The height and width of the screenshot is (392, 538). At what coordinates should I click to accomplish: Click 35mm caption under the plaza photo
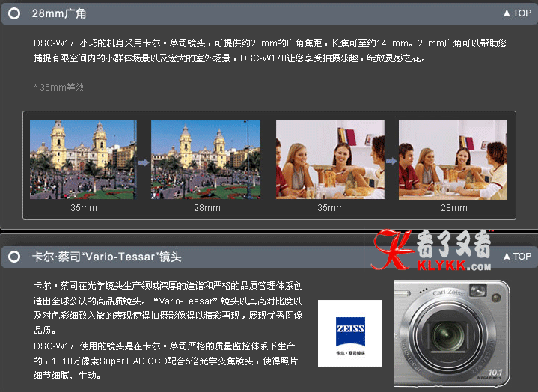click(x=84, y=208)
